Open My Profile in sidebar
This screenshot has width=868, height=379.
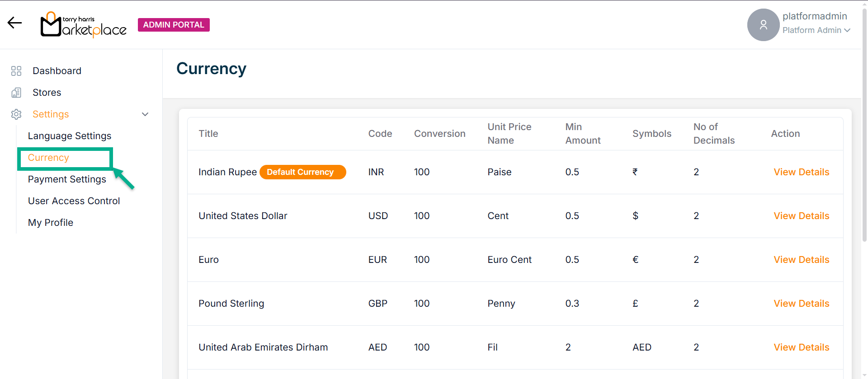(x=51, y=223)
